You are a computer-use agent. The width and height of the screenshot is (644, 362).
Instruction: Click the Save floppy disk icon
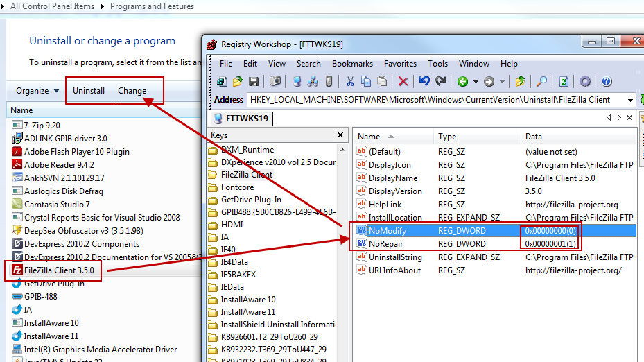point(254,81)
